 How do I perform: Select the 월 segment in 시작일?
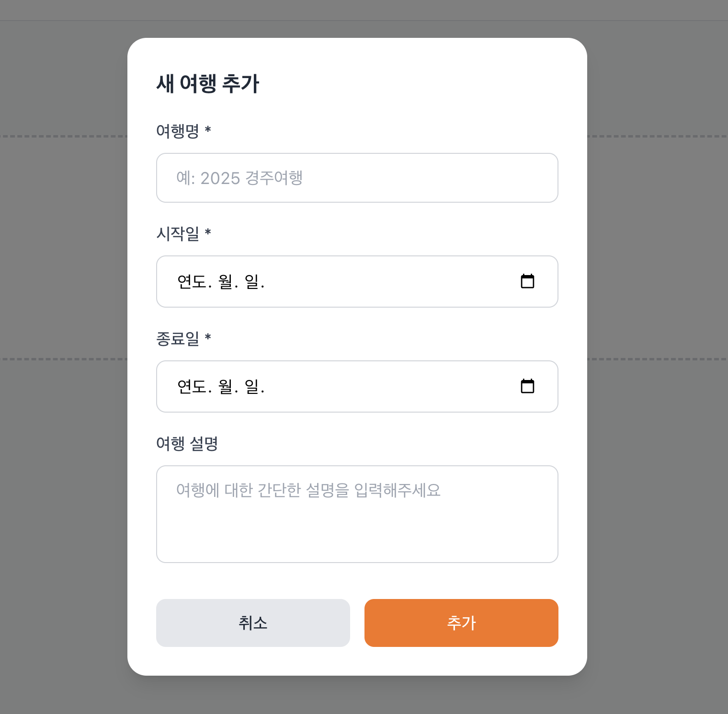click(226, 282)
